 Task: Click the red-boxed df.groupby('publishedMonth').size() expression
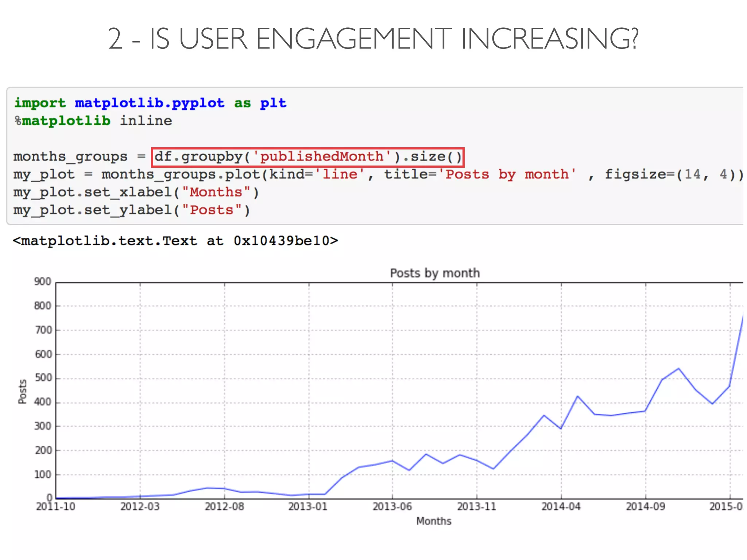[307, 157]
